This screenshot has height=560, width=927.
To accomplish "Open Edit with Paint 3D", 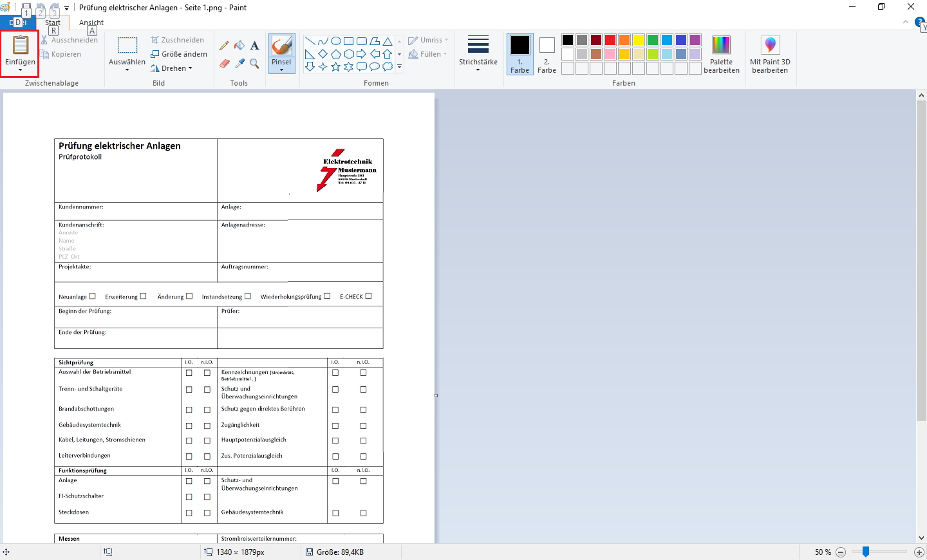I will (x=770, y=54).
